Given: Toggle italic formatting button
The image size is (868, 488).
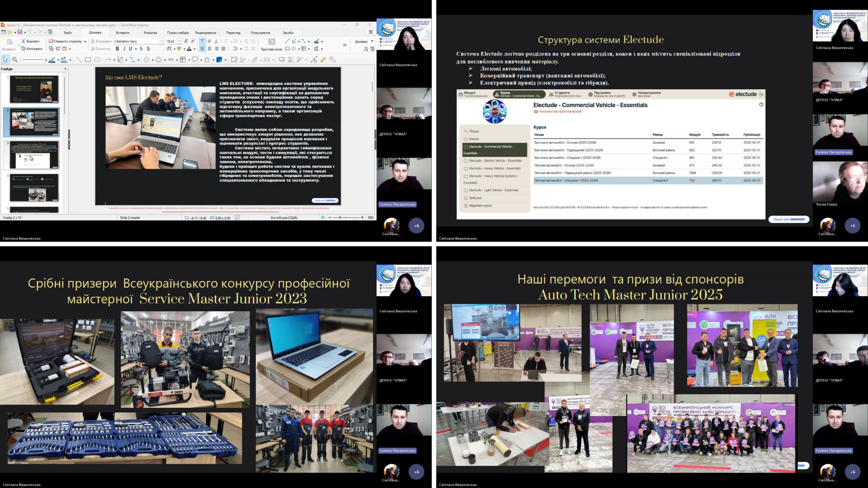Looking at the screenshot, I should 124,49.
